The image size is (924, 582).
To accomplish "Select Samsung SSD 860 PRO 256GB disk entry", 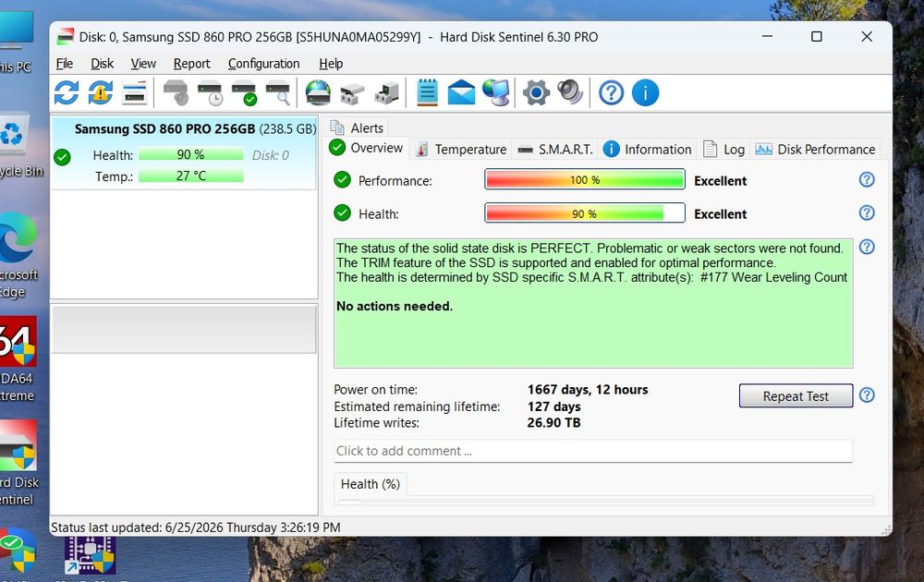I will coord(185,152).
